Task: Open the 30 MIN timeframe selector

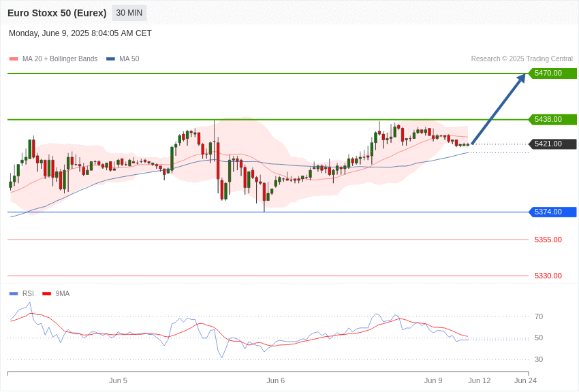Action: point(129,13)
